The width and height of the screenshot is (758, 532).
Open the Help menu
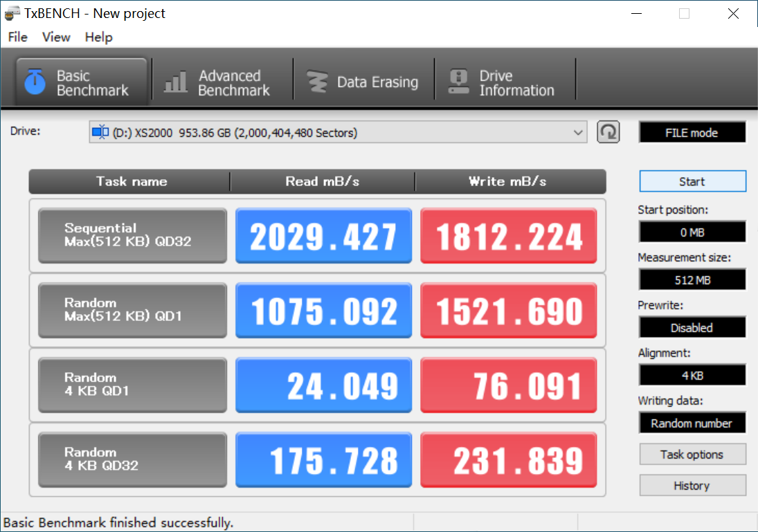coord(98,37)
